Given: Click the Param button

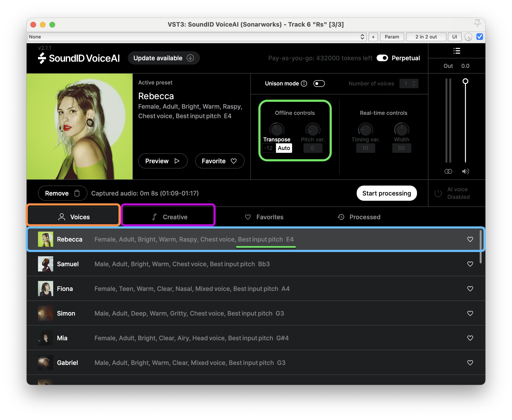Looking at the screenshot, I should [x=392, y=37].
